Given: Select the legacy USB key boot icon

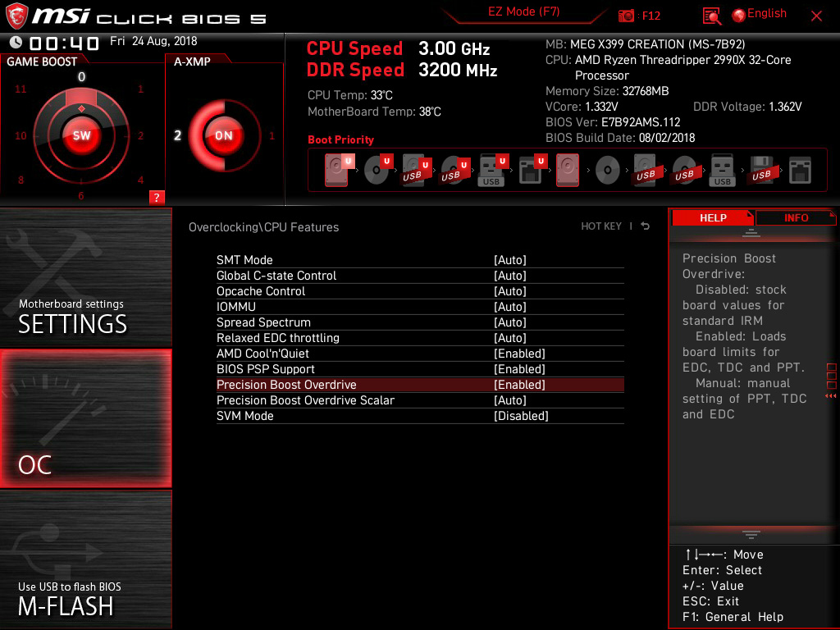Looking at the screenshot, I should [722, 170].
